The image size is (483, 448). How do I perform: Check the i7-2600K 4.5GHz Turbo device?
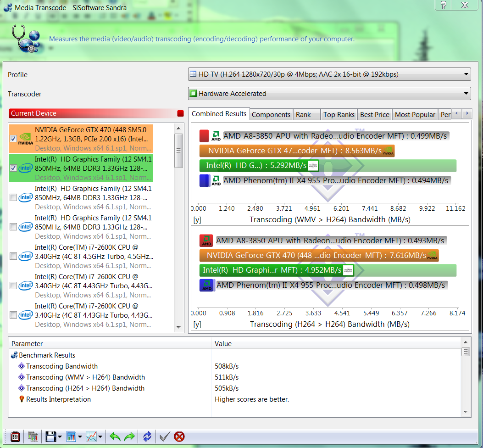click(13, 256)
